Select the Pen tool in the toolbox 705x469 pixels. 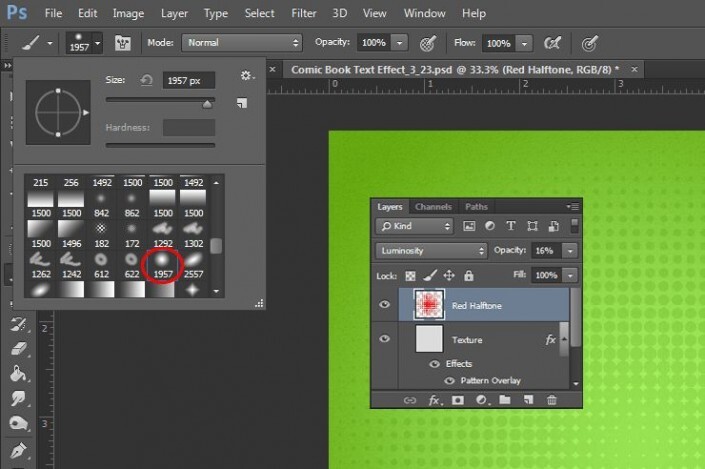click(x=16, y=450)
